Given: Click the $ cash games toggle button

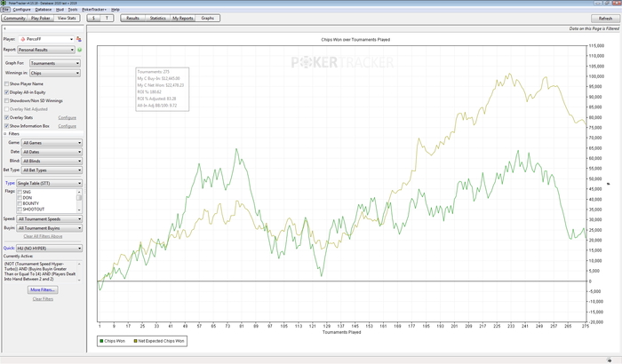Looking at the screenshot, I should (94, 18).
